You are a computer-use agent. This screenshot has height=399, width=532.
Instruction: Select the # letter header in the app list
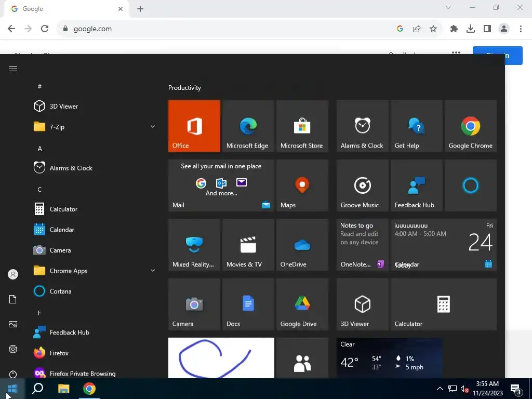39,87
